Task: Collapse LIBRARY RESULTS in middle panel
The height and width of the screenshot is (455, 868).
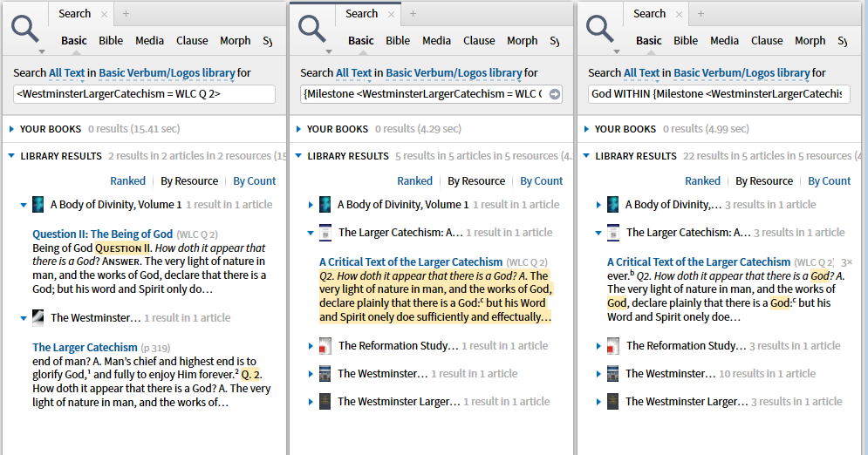Action: [x=298, y=156]
